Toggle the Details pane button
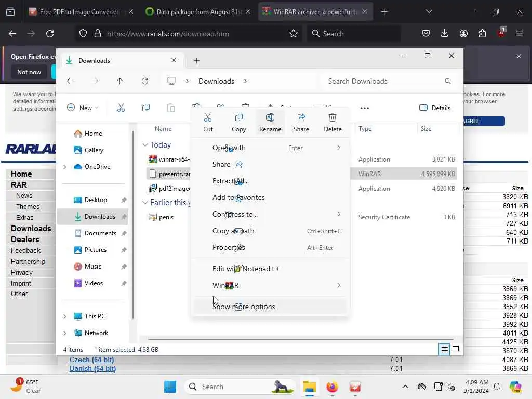This screenshot has width=532, height=399. coord(435,108)
